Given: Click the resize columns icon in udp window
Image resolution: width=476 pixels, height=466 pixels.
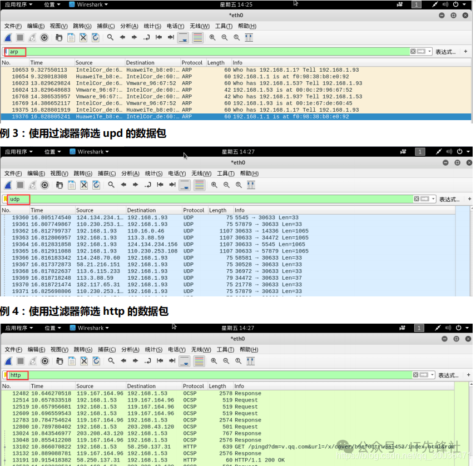Looking at the screenshot, I should point(249,185).
